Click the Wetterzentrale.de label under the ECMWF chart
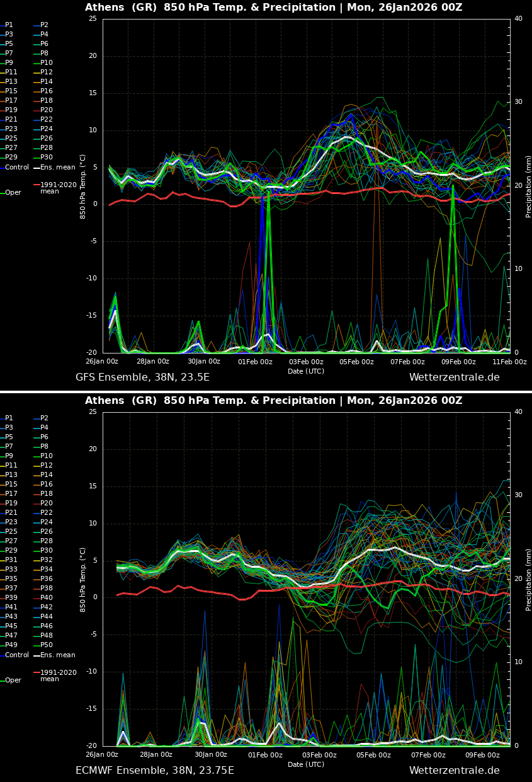This screenshot has height=782, width=532. point(454,771)
